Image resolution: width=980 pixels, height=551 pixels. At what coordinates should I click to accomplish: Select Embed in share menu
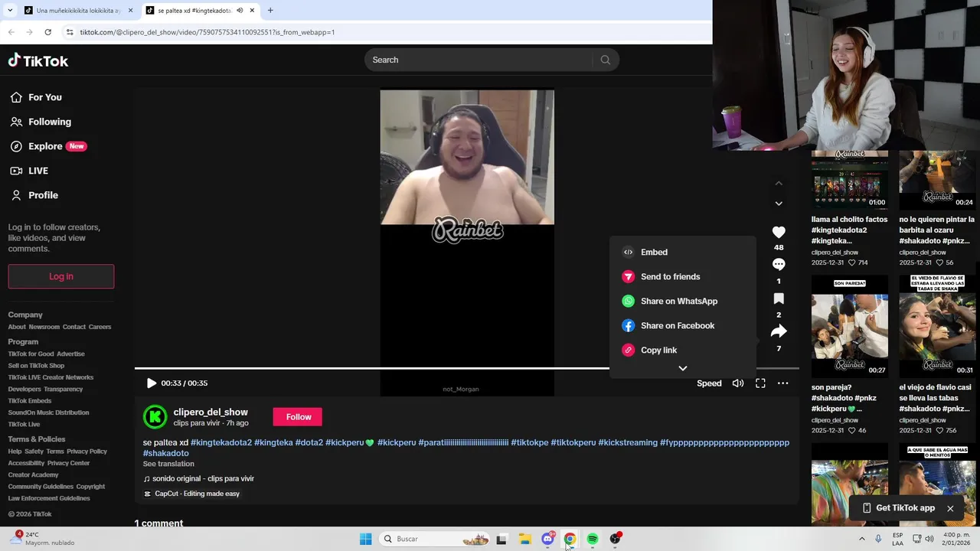tap(683, 253)
